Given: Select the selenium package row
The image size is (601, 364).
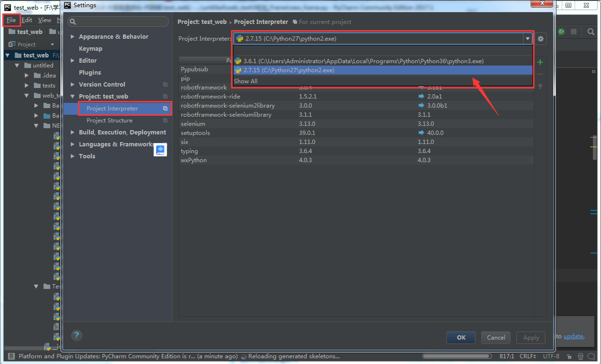Looking at the screenshot, I should click(356, 124).
